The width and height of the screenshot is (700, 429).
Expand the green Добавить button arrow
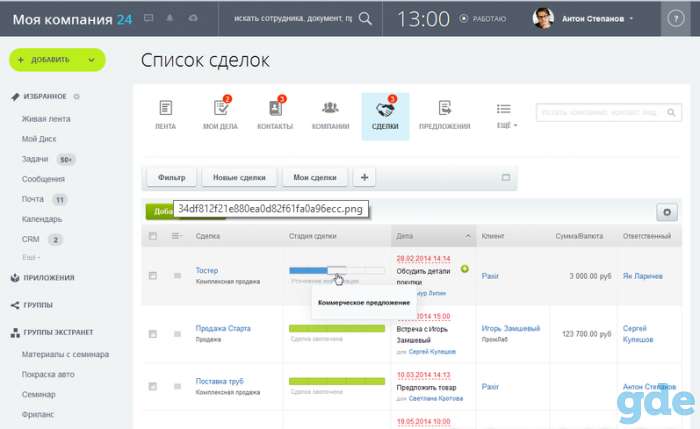[x=92, y=60]
